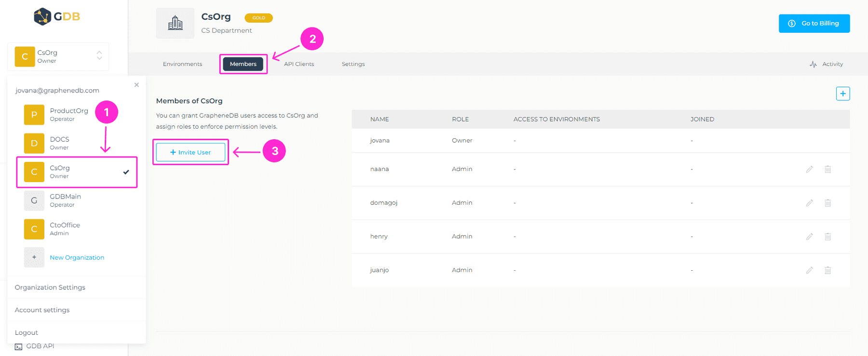Click ACCESS TO ENVIRONMENTS column header
Viewport: 868px width, 356px height.
tap(556, 119)
